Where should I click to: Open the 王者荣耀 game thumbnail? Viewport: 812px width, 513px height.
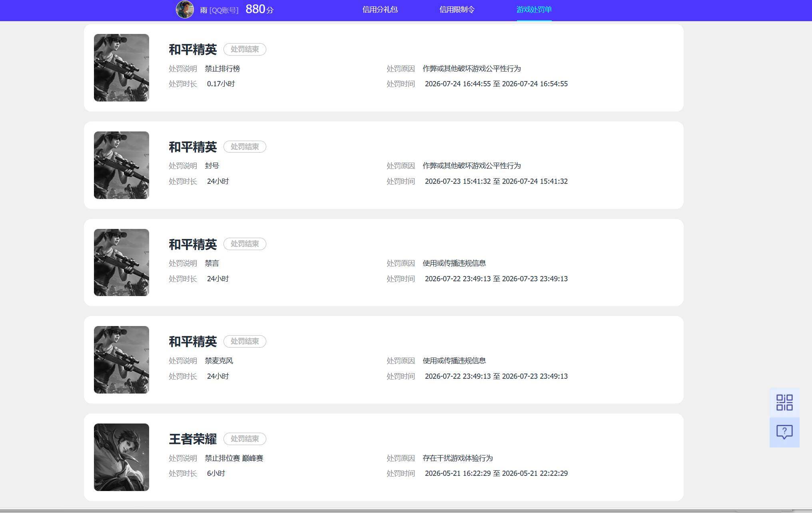122,457
